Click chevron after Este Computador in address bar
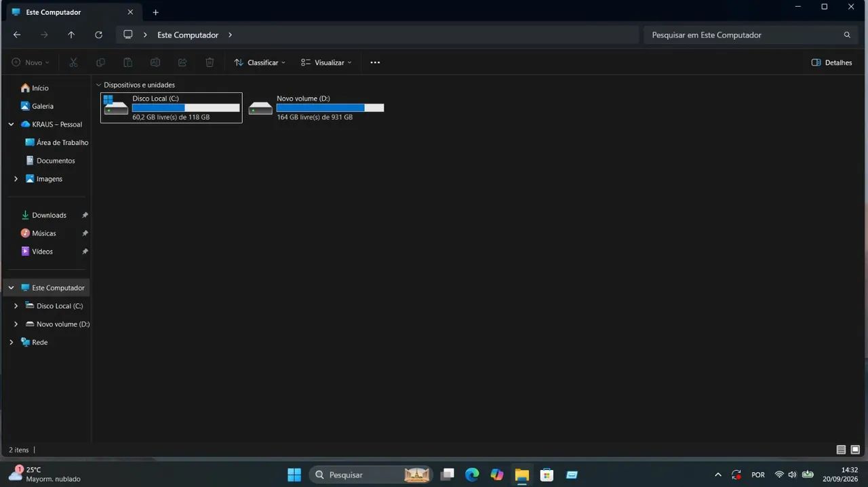Screen dimensions: 868x487 coord(230,35)
